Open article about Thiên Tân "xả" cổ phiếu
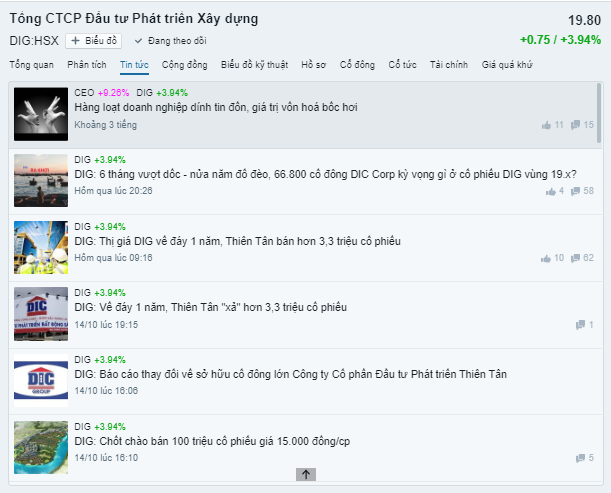Viewport: 611px width, 493px height. click(210, 307)
